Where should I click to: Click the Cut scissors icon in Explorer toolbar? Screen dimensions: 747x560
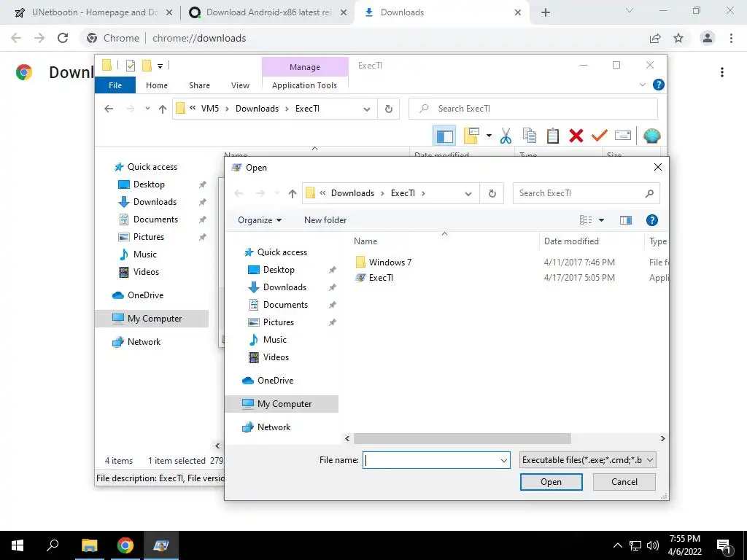tap(506, 136)
